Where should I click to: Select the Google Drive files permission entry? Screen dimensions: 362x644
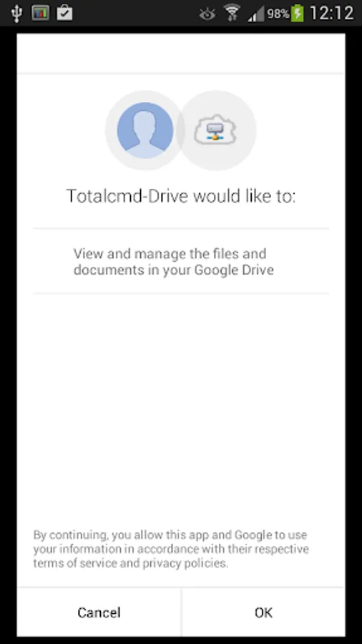[181, 261]
